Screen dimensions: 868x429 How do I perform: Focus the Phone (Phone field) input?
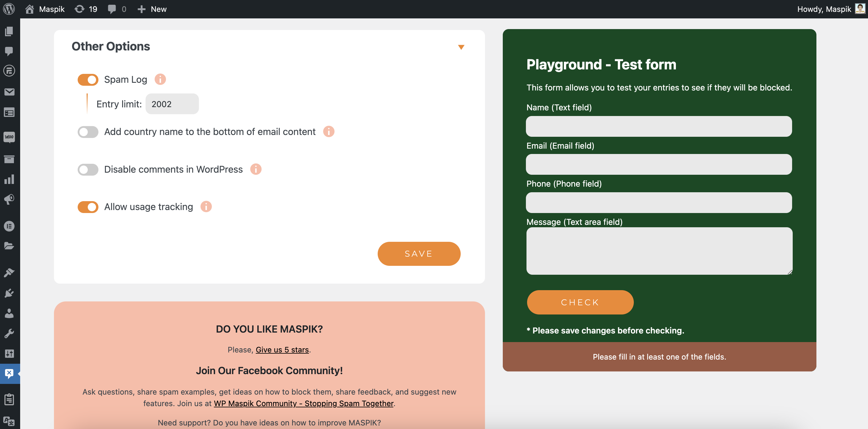pyautogui.click(x=659, y=203)
